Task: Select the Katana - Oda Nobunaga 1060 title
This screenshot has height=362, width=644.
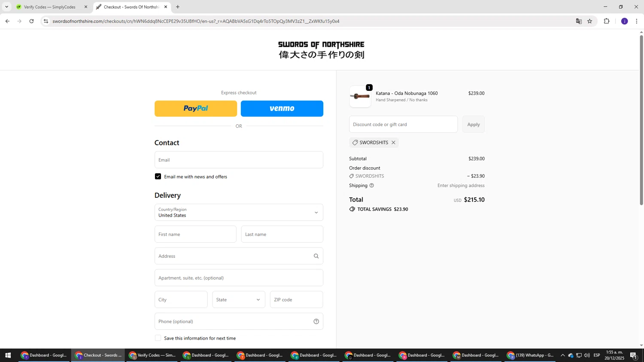Action: (x=407, y=93)
